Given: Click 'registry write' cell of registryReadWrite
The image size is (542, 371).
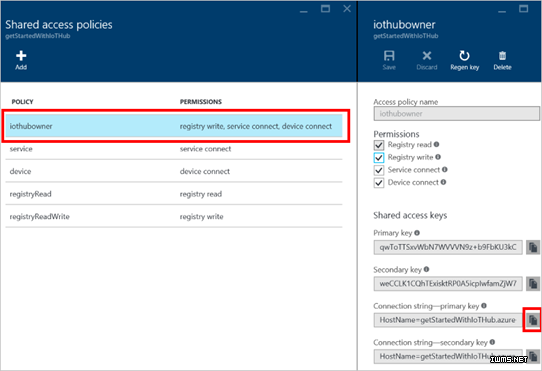Looking at the screenshot, I should tap(202, 216).
